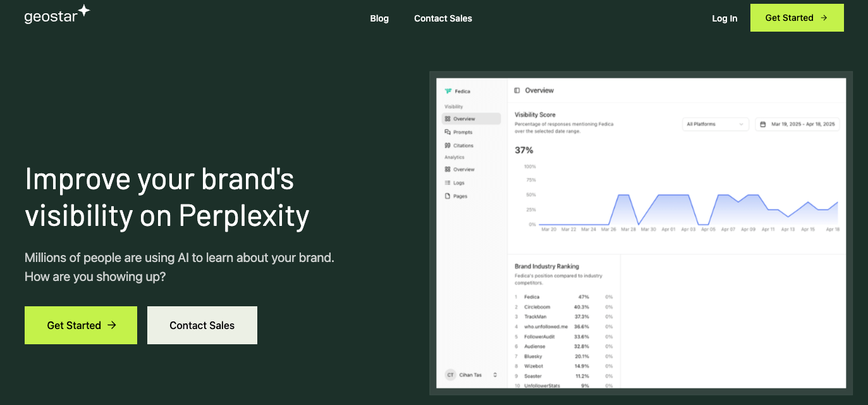Open Contact Sales in top navigation
This screenshot has width=868, height=405.
(x=443, y=18)
